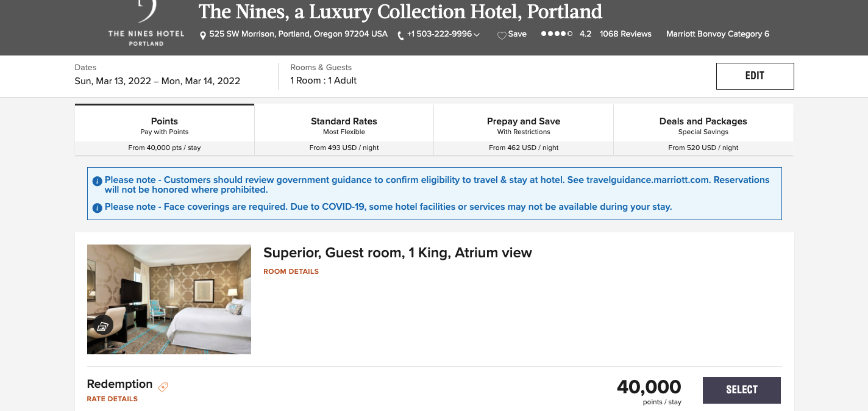The width and height of the screenshot is (868, 411).
Task: Click the map pin location icon
Action: 203,35
